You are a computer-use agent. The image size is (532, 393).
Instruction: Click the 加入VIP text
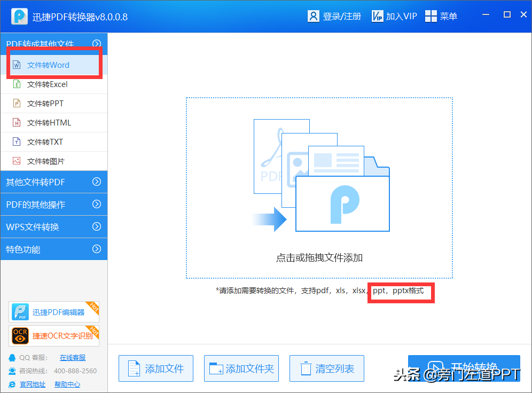(x=401, y=16)
